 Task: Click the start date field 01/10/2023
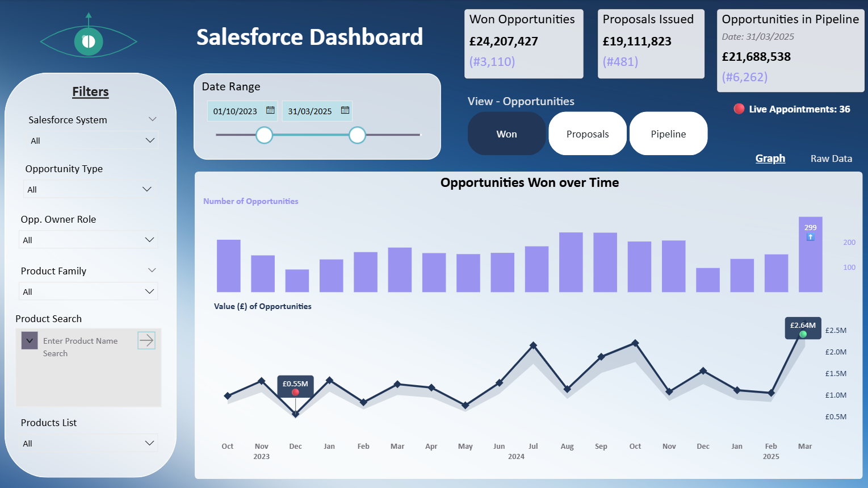(243, 111)
